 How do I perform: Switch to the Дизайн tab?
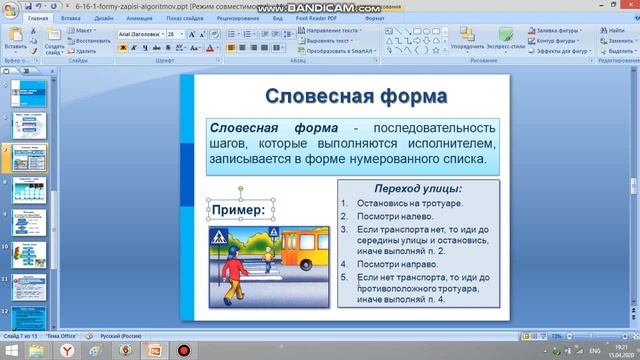click(x=104, y=18)
